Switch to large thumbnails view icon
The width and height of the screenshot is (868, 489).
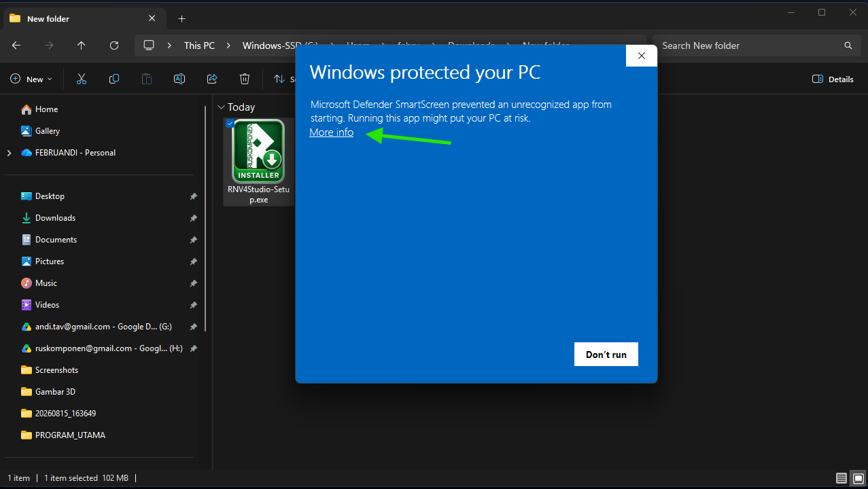tap(858, 478)
